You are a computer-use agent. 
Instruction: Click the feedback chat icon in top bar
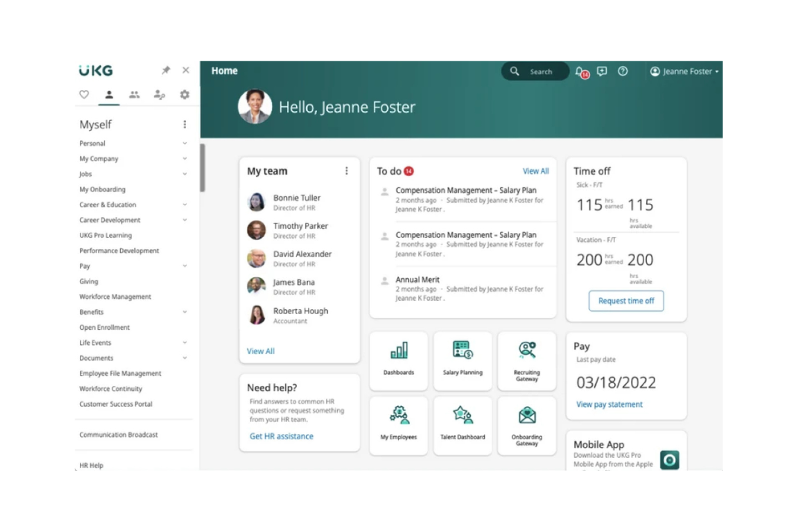coord(601,71)
